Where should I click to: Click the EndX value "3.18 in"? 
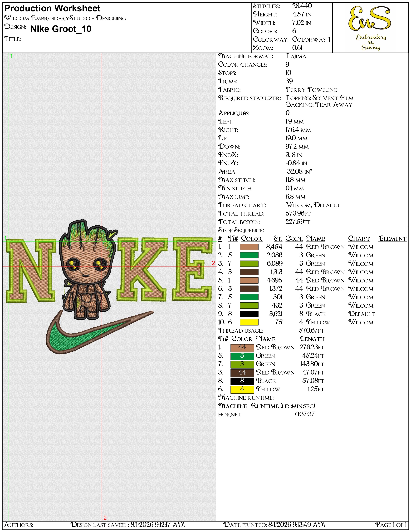(294, 155)
